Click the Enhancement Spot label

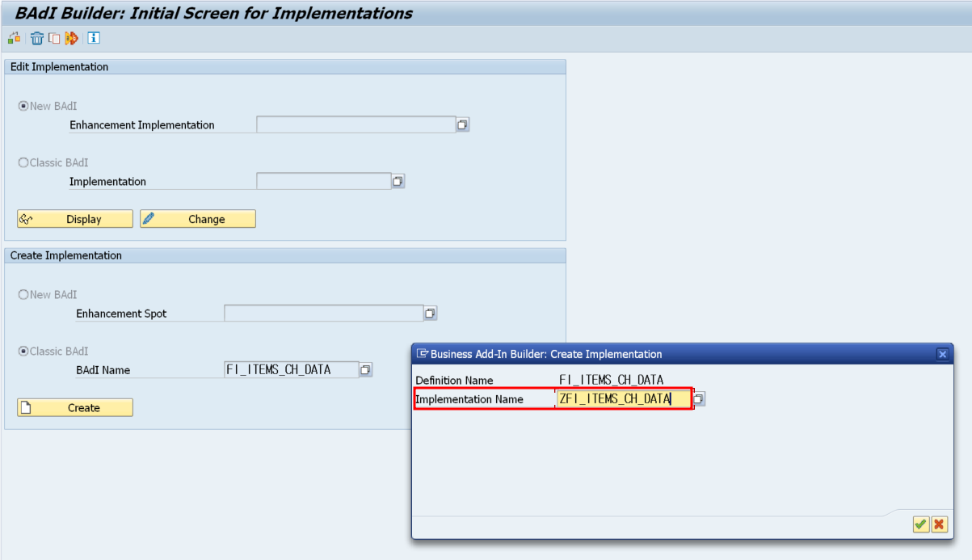(x=121, y=314)
